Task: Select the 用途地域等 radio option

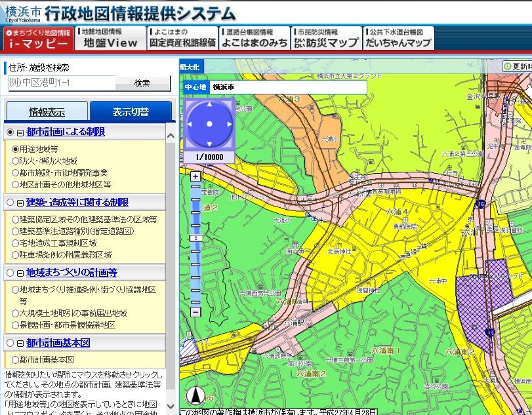Action: pyautogui.click(x=15, y=149)
